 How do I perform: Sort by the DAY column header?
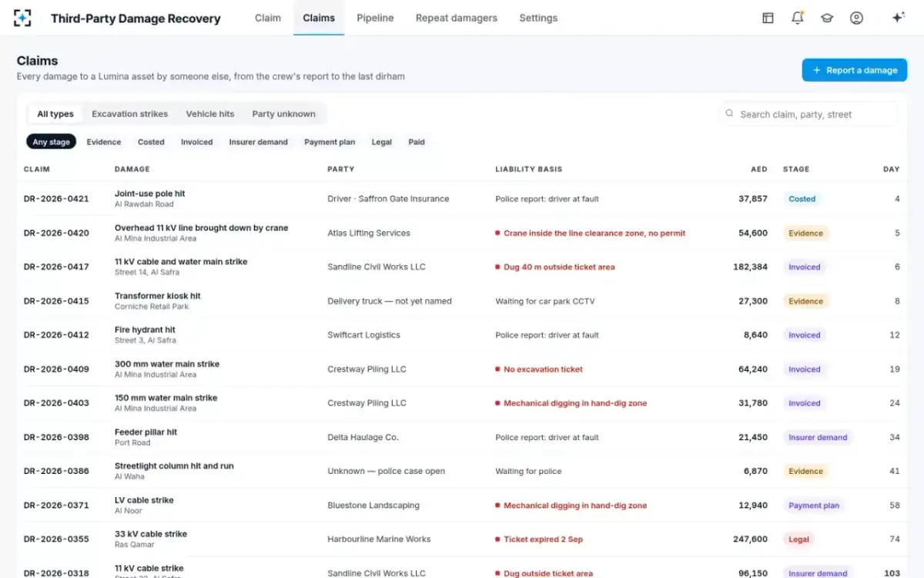pos(891,169)
